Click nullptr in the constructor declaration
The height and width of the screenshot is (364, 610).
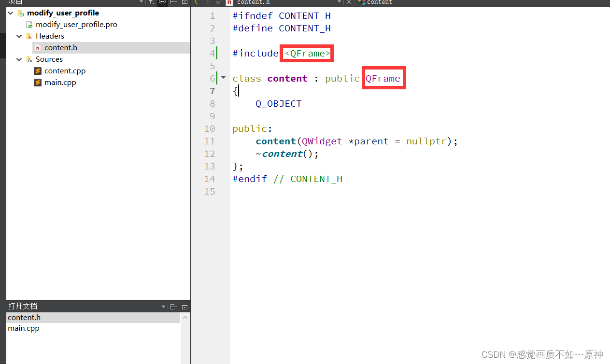[x=426, y=141]
